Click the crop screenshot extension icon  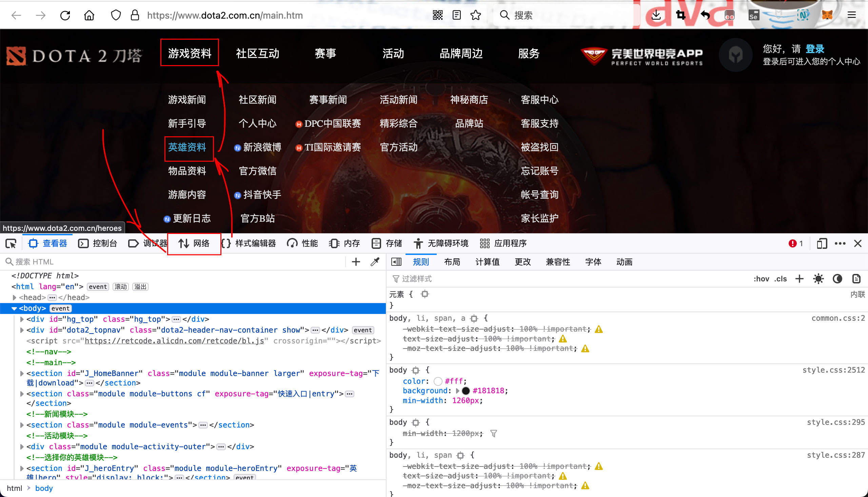[680, 15]
